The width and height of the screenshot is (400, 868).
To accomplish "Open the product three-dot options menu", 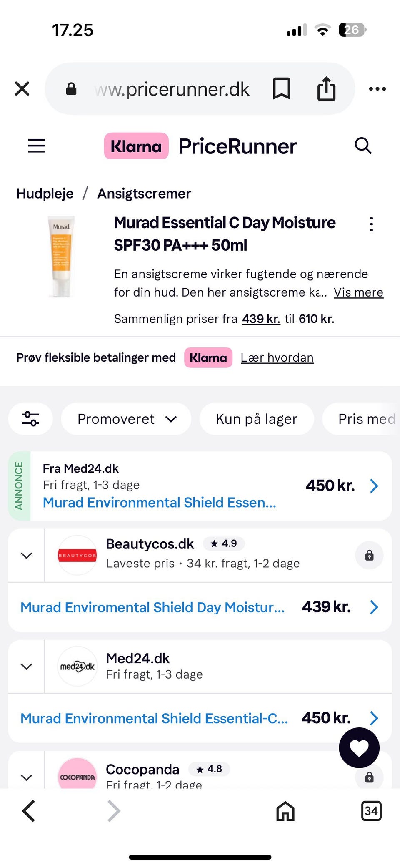I will [371, 224].
